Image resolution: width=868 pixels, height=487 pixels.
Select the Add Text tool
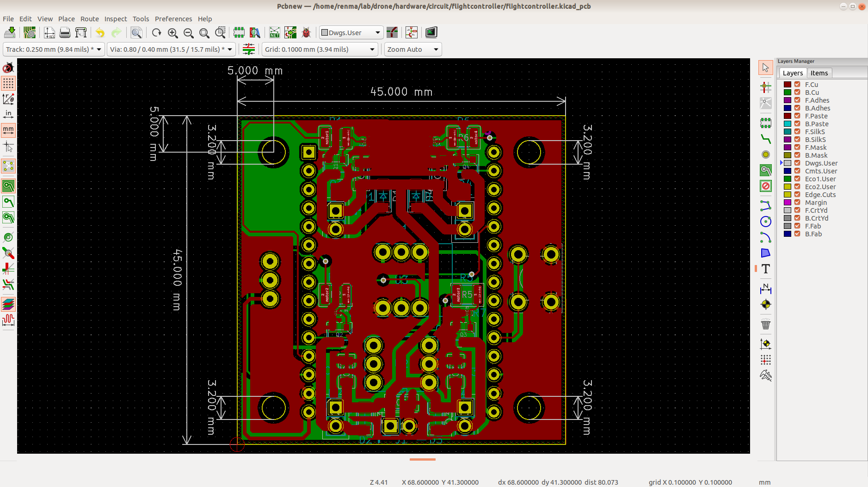(x=766, y=269)
